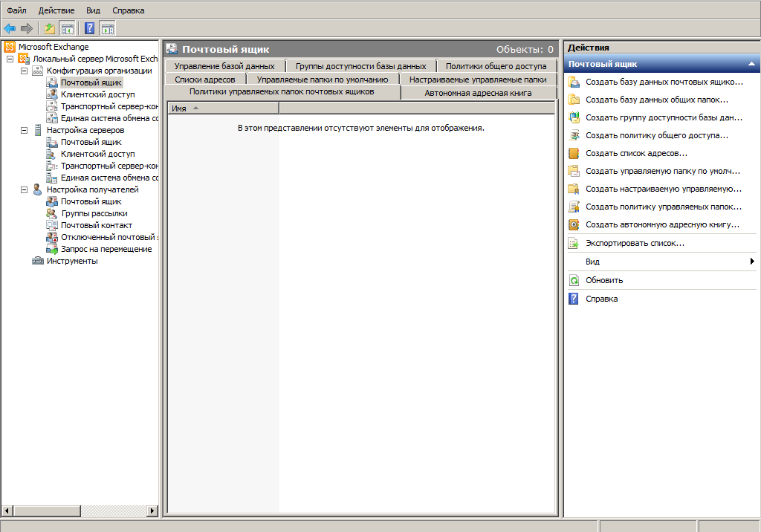Click the Microsoft Exchange root icon

(x=10, y=47)
